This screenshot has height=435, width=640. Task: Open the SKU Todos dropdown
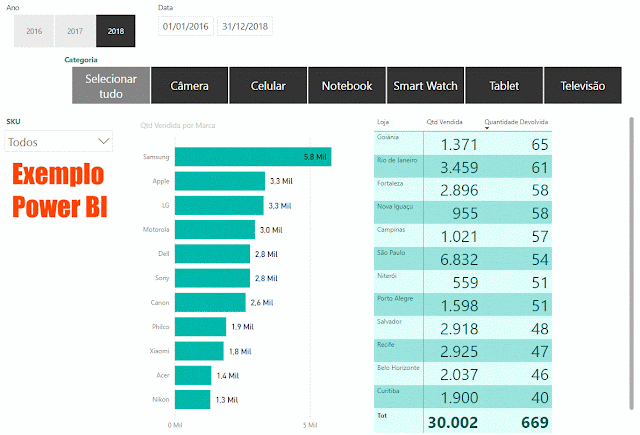(58, 142)
